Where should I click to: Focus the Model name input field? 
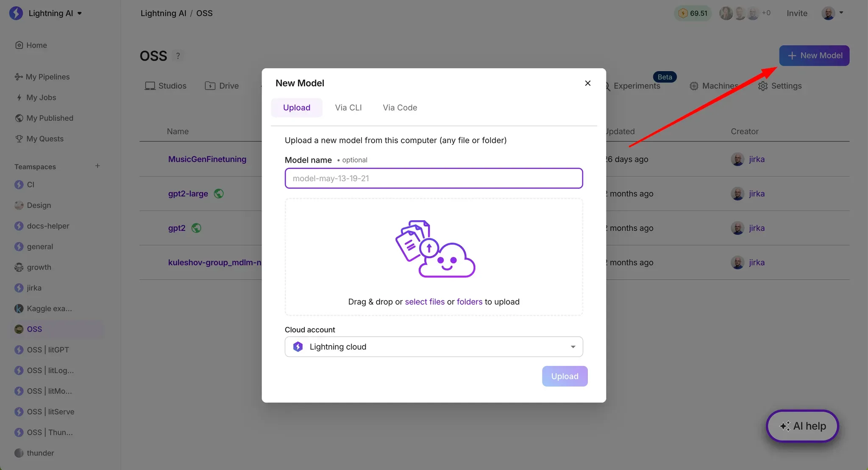(434, 178)
